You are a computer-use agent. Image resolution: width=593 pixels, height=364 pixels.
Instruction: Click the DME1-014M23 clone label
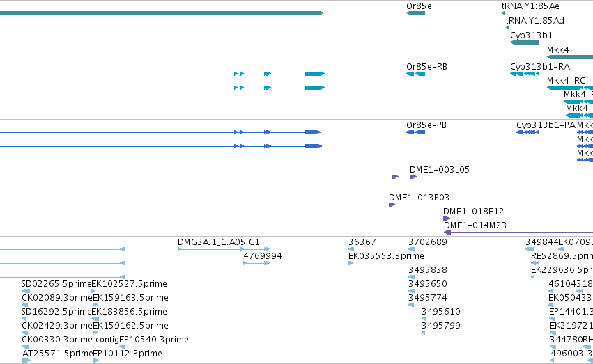click(475, 225)
